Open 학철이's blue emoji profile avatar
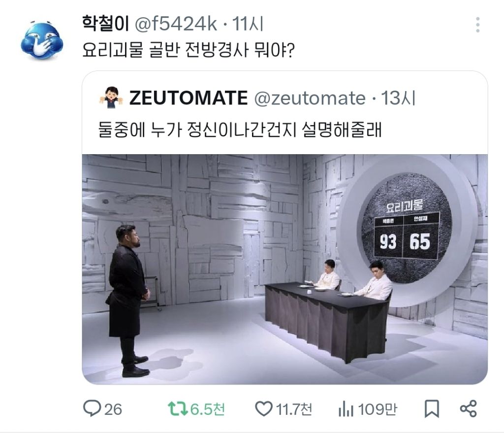The height and width of the screenshot is (434, 504). coord(42,40)
